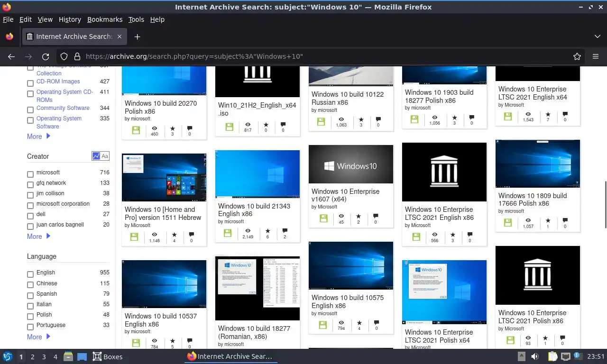The width and height of the screenshot is (607, 364).
Task: Check the gfq network creator filter
Action: (30, 185)
